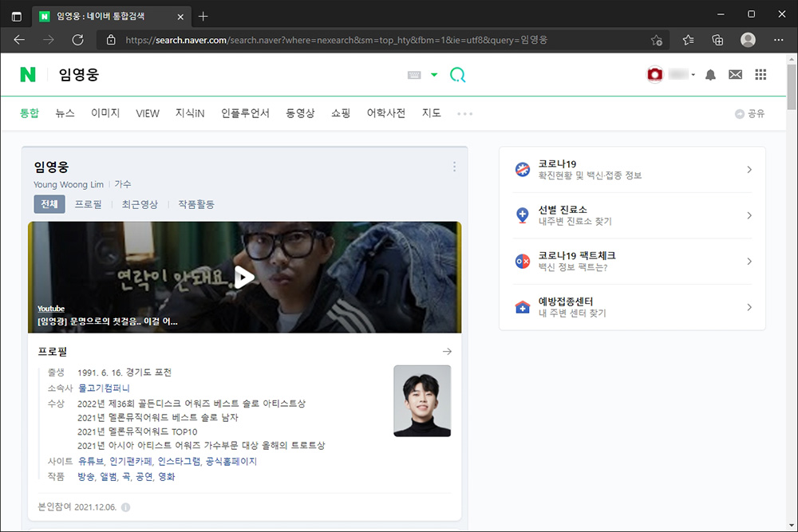Open the Naver mail envelope icon
The image size is (798, 532).
[x=736, y=75]
